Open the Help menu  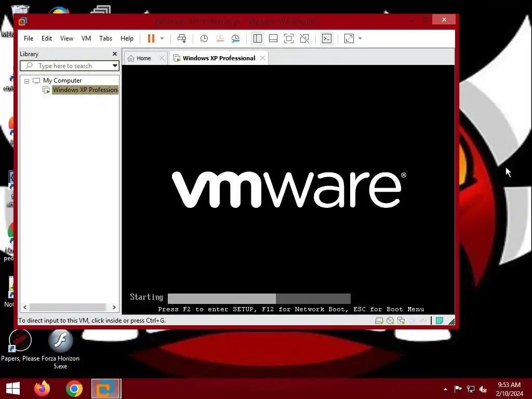[127, 38]
